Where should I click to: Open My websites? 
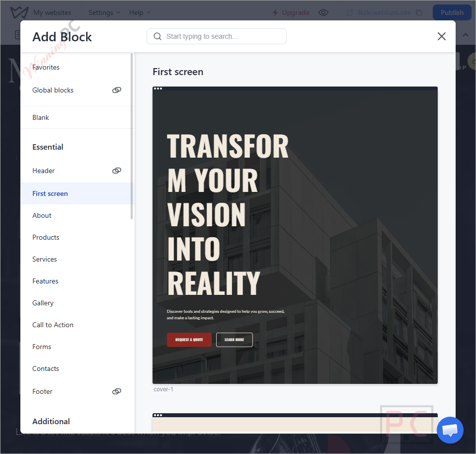pyautogui.click(x=52, y=12)
